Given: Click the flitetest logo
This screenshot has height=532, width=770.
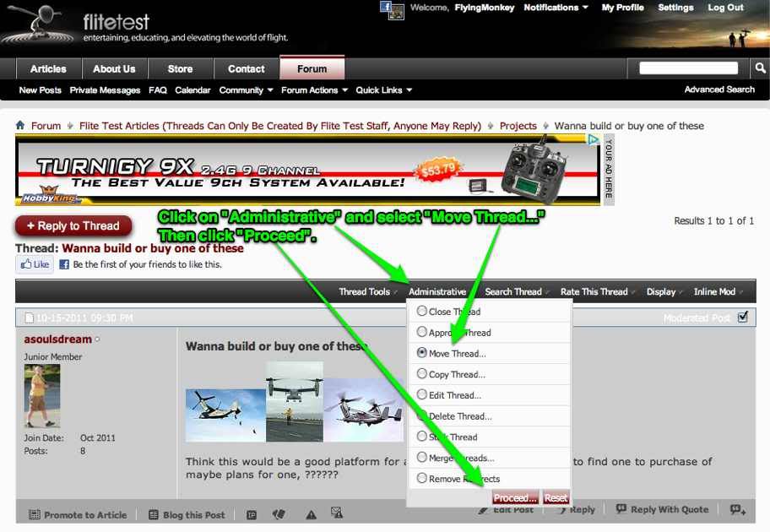Looking at the screenshot, I should tap(116, 22).
